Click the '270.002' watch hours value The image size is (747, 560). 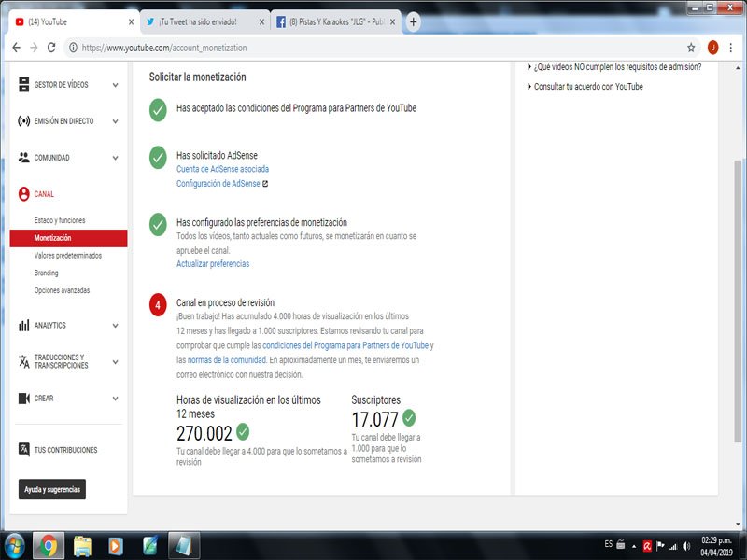(204, 433)
